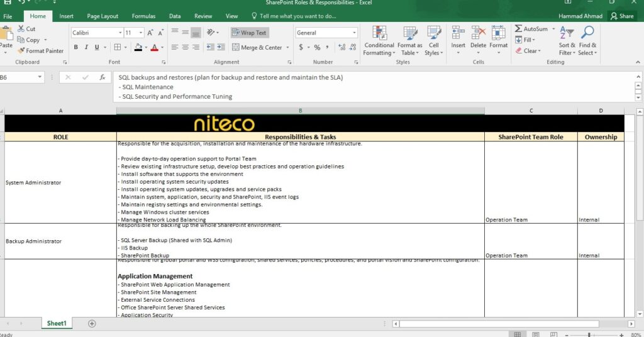644x337 pixels.
Task: Click the Cut scissors icon
Action: (21, 29)
